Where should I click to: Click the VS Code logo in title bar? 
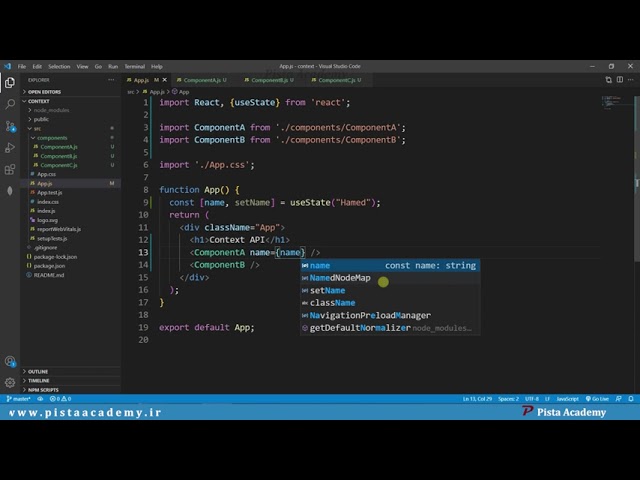pos(7,66)
